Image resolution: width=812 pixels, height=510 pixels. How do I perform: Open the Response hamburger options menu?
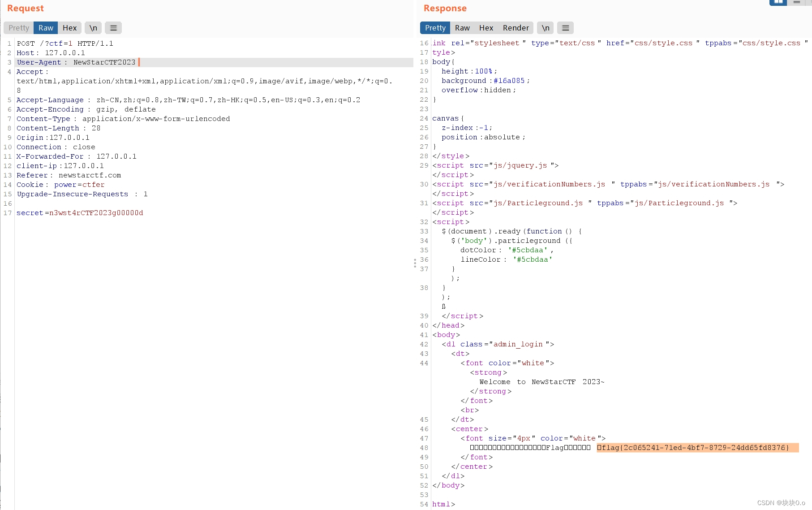click(566, 28)
